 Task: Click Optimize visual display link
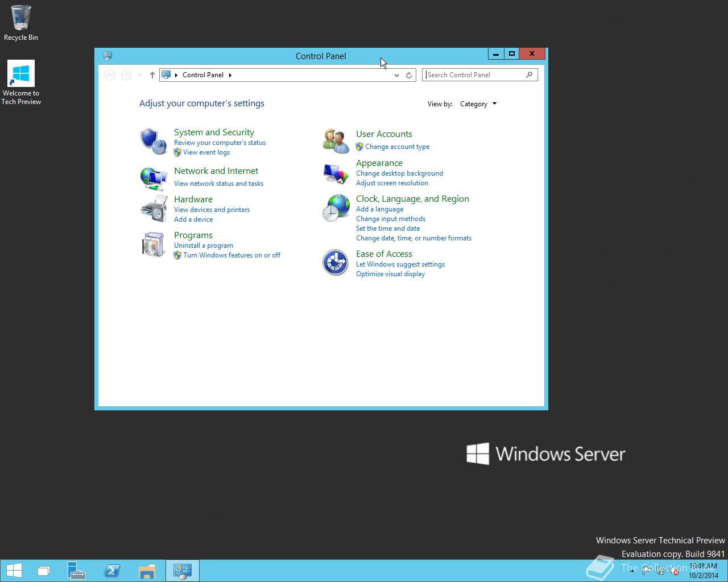(390, 274)
